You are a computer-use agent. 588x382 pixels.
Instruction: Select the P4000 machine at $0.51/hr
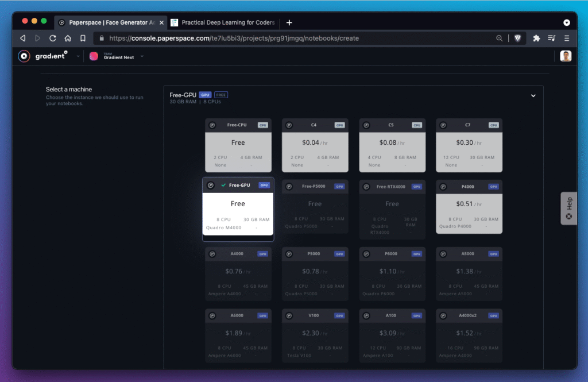pos(469,207)
